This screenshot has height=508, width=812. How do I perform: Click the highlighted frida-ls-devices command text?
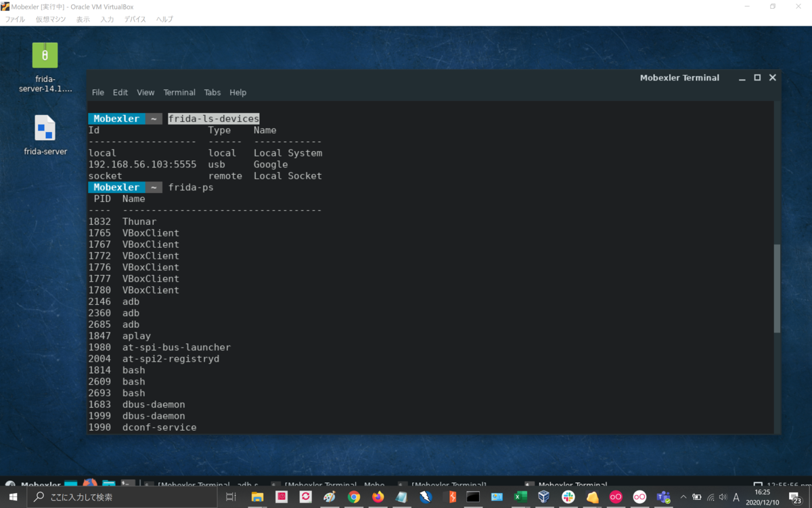pos(214,119)
